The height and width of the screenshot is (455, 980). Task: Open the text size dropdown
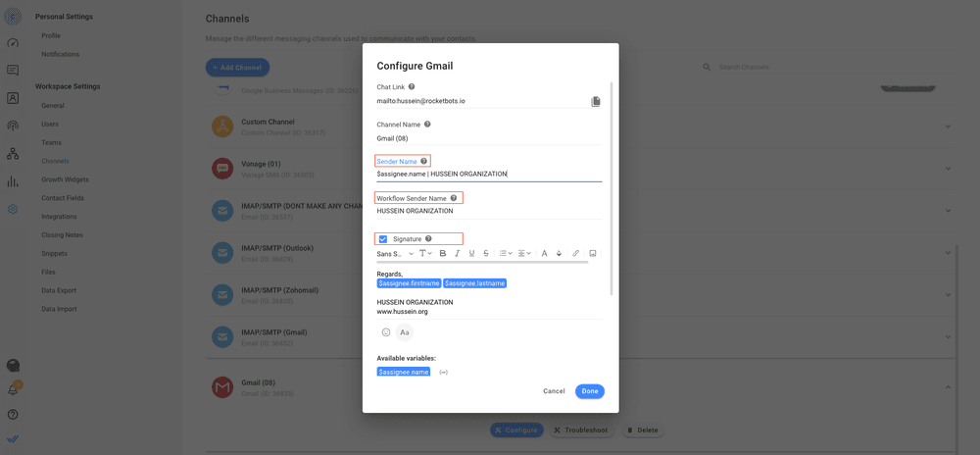425,254
